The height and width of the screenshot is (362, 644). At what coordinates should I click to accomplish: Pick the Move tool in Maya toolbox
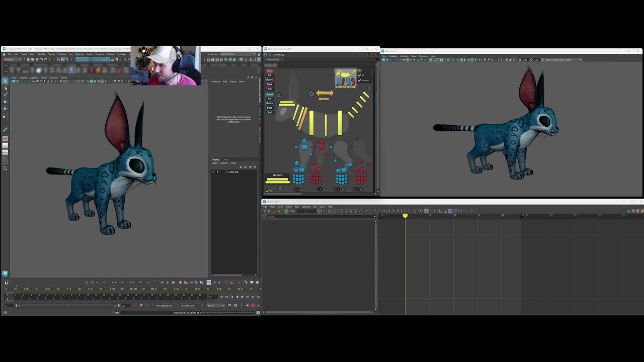tap(5, 102)
